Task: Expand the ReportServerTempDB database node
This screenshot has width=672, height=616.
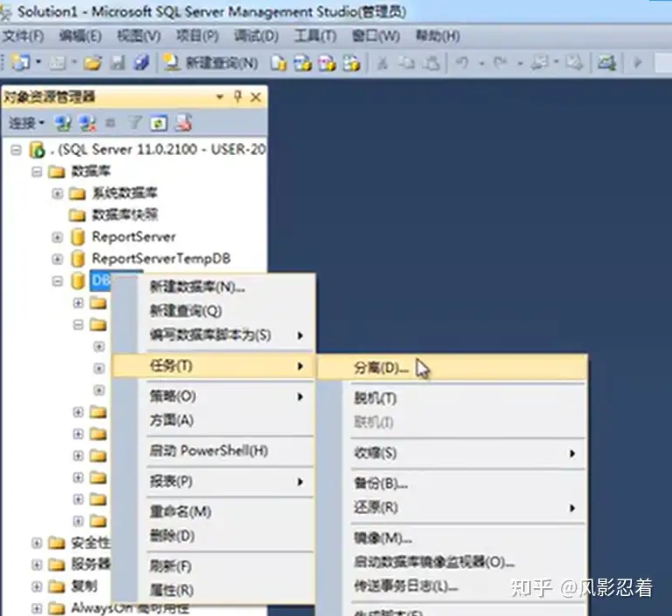Action: (57, 259)
